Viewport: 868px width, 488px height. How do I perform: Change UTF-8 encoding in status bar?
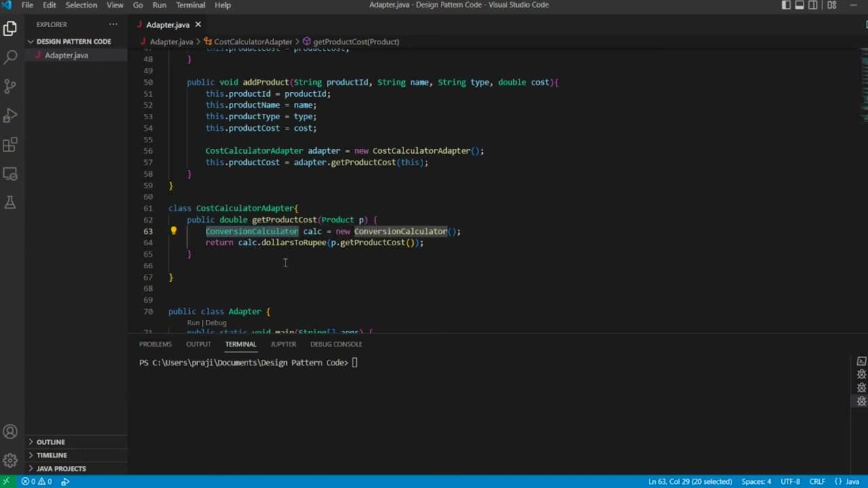tap(790, 481)
